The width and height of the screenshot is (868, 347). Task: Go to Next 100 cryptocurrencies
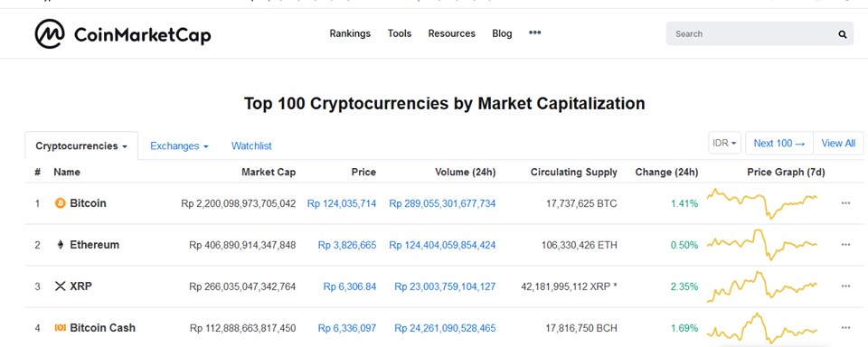pyautogui.click(x=778, y=143)
